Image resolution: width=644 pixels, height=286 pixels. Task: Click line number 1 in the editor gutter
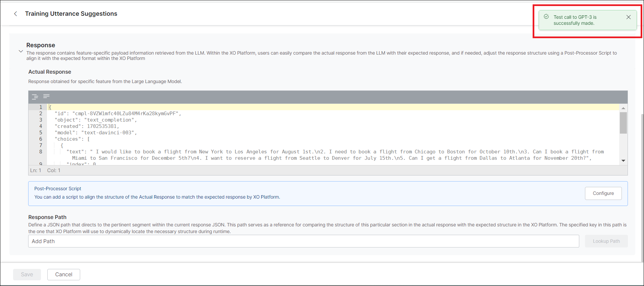[x=41, y=107]
